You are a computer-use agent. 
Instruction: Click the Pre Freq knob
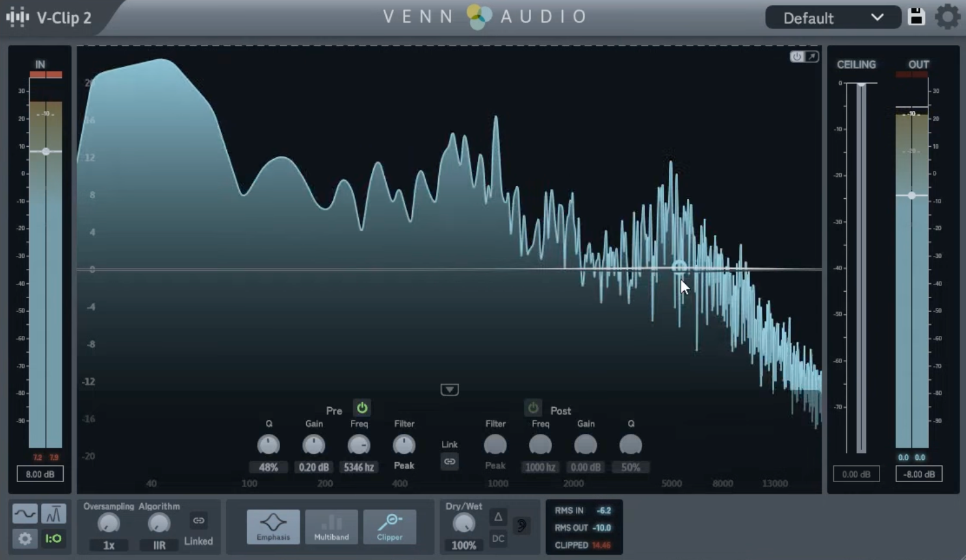click(x=359, y=445)
